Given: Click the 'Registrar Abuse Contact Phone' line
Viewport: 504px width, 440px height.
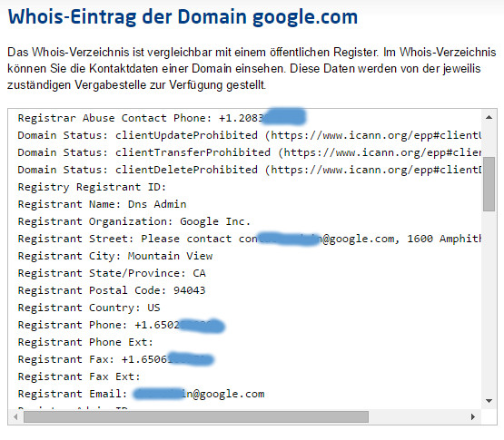Looking at the screenshot, I should (162, 118).
